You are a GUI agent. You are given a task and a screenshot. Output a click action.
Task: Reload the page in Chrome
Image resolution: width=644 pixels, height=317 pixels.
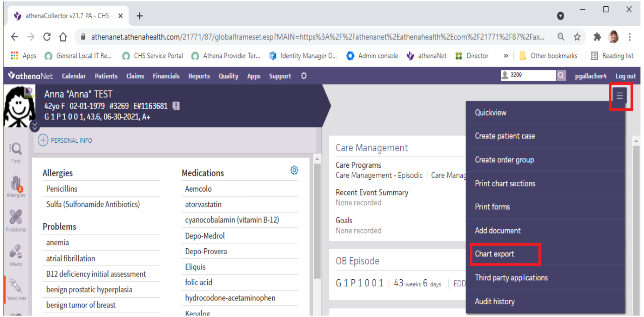pos(47,37)
